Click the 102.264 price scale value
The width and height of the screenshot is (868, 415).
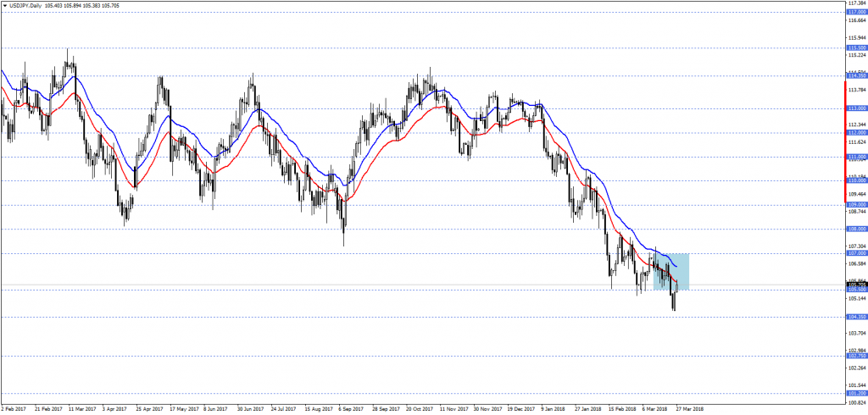(x=857, y=368)
